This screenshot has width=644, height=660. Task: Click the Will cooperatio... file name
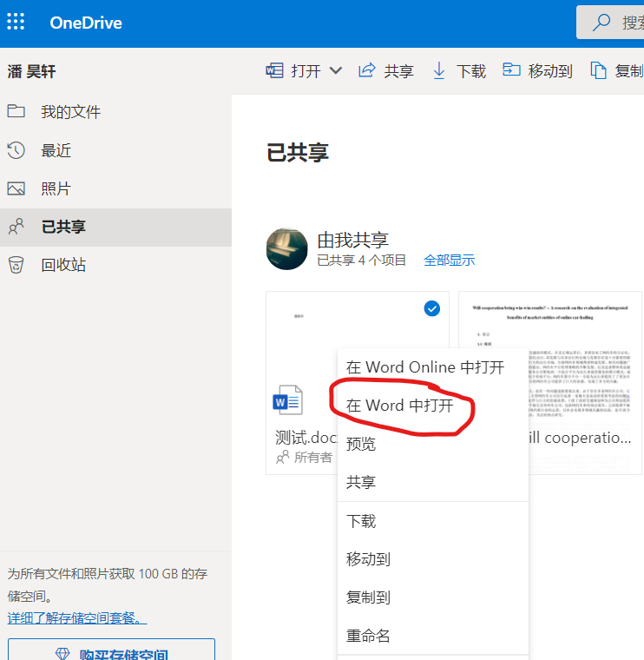580,438
